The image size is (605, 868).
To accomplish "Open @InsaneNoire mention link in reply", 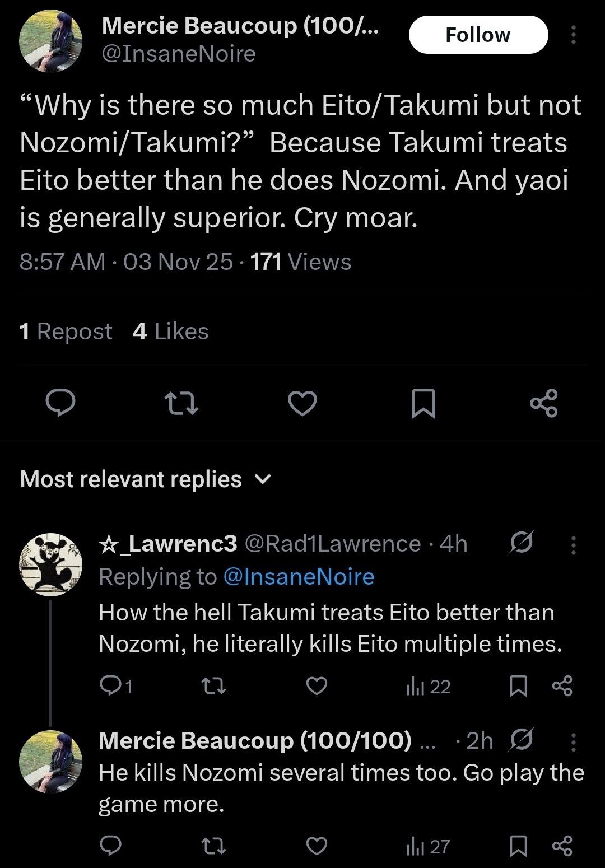I will [299, 576].
